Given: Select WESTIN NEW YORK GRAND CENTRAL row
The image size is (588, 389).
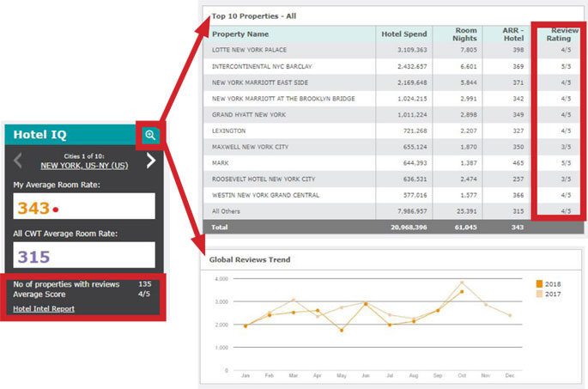Looking at the screenshot, I should pos(393,196).
